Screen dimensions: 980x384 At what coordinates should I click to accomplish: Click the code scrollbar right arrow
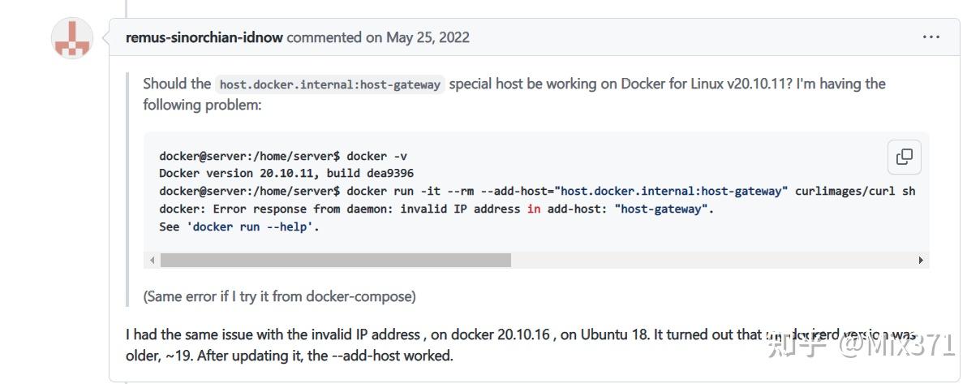tap(921, 260)
